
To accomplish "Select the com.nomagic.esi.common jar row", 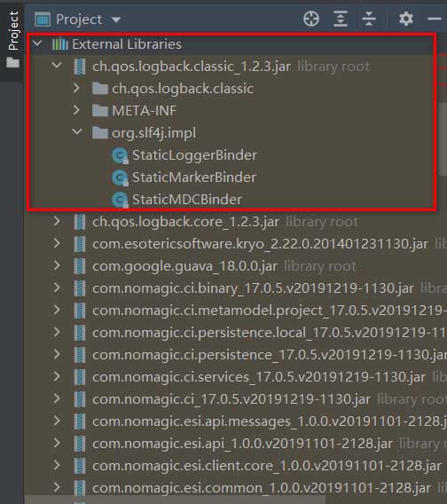I will click(236, 488).
